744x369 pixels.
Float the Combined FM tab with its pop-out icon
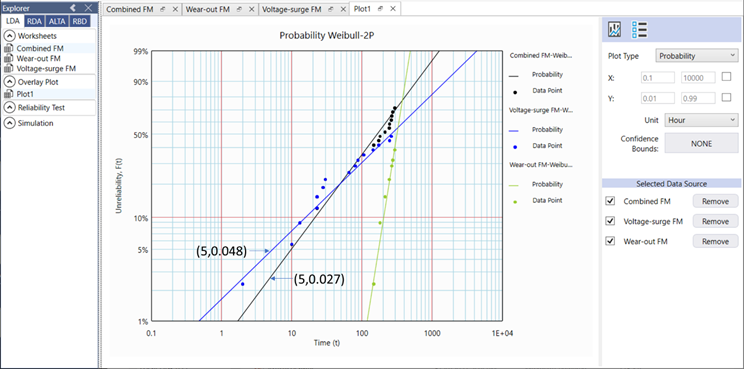coord(163,9)
